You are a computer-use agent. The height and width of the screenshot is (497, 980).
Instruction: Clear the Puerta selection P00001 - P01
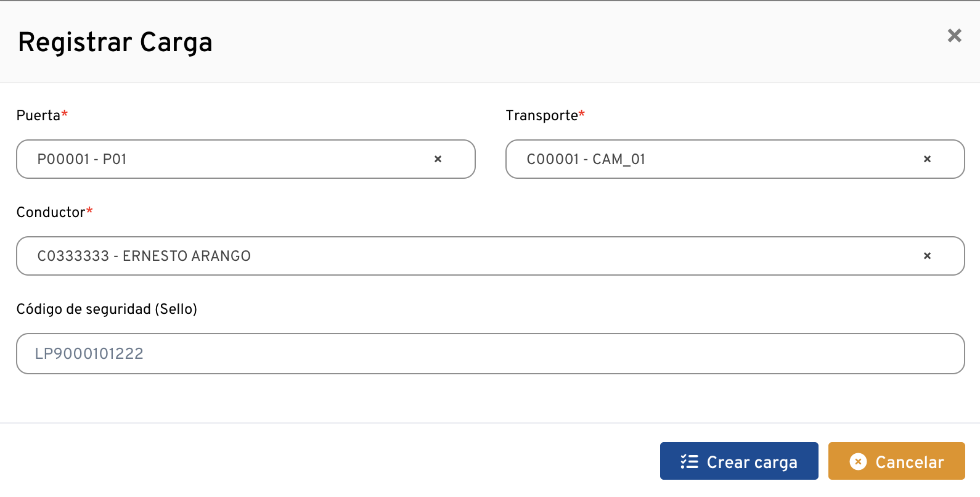click(438, 159)
